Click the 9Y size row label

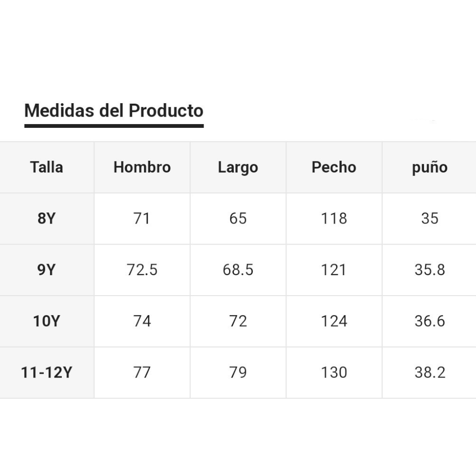point(46,270)
